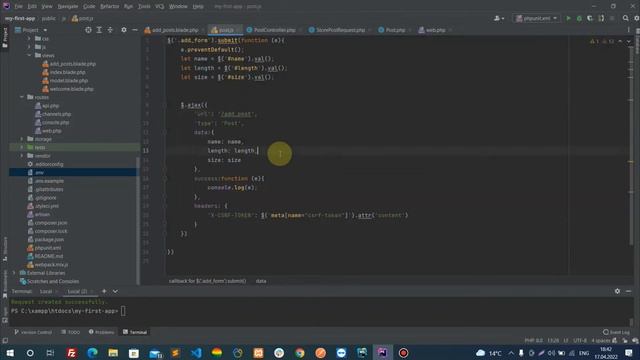This screenshot has height=360, width=640.
Task: Click the locate/select opened file icon in Project panel
Action: [x=88, y=30]
